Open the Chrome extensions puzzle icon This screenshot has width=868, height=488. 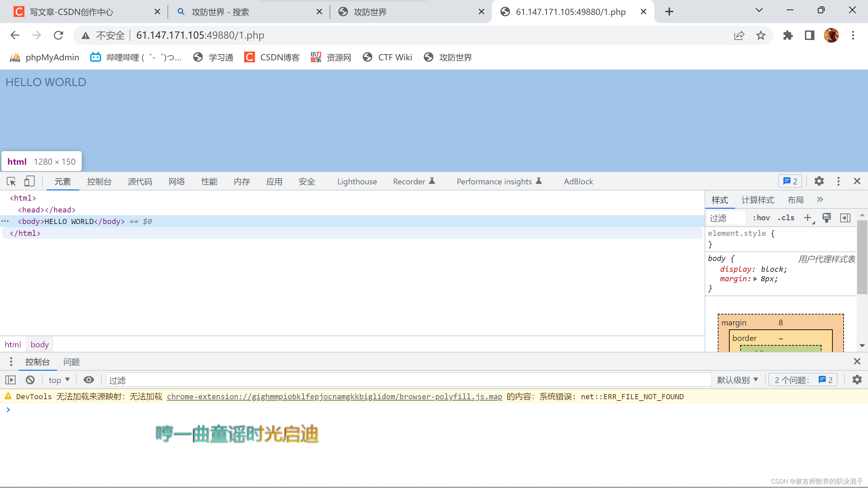pyautogui.click(x=788, y=35)
